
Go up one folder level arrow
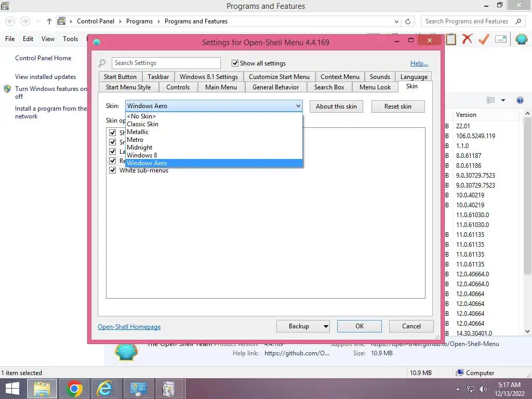pos(49,21)
